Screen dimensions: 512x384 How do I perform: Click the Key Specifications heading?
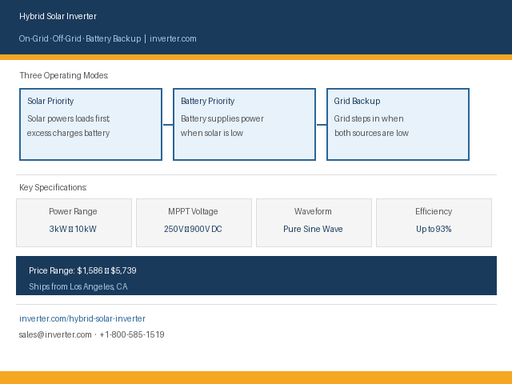click(53, 187)
